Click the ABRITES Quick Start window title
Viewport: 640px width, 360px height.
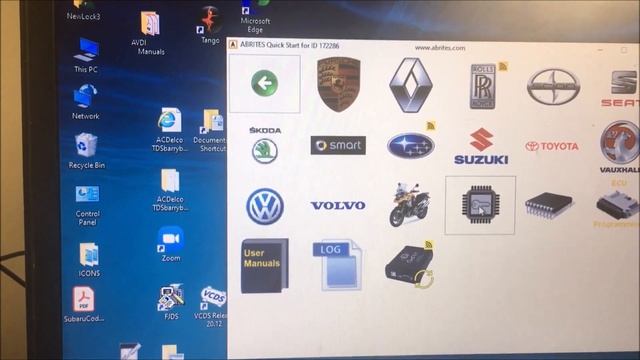[x=289, y=45]
